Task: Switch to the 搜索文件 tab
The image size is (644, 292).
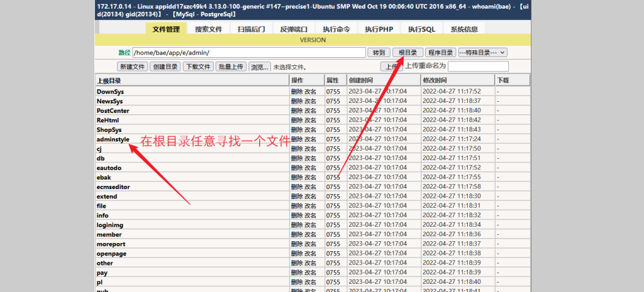Action: pyautogui.click(x=208, y=29)
